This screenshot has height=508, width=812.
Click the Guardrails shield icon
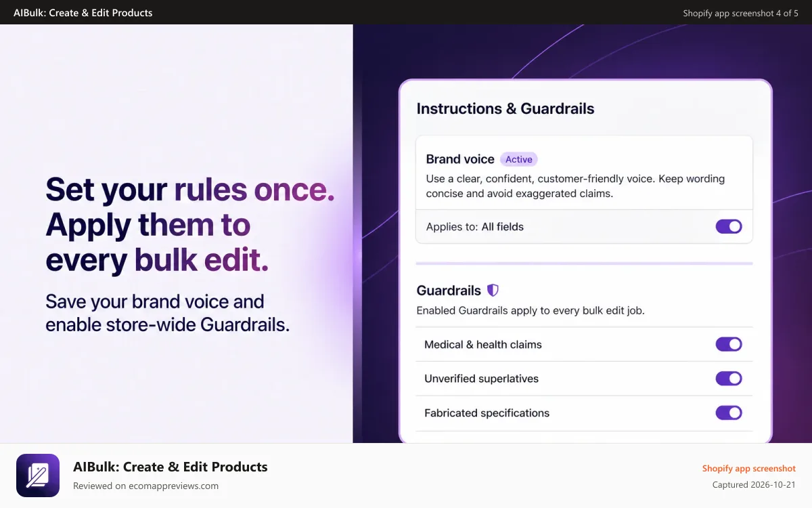click(x=493, y=291)
